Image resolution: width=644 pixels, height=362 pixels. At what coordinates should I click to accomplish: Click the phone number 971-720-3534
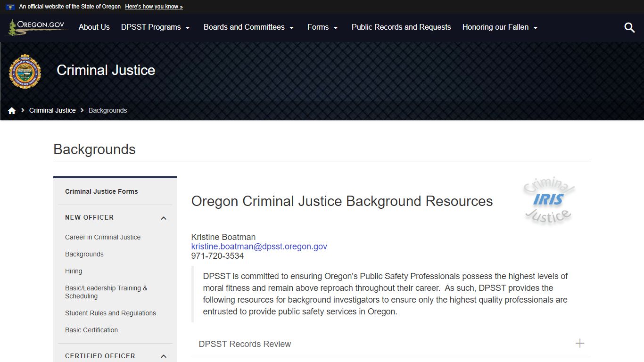(217, 256)
